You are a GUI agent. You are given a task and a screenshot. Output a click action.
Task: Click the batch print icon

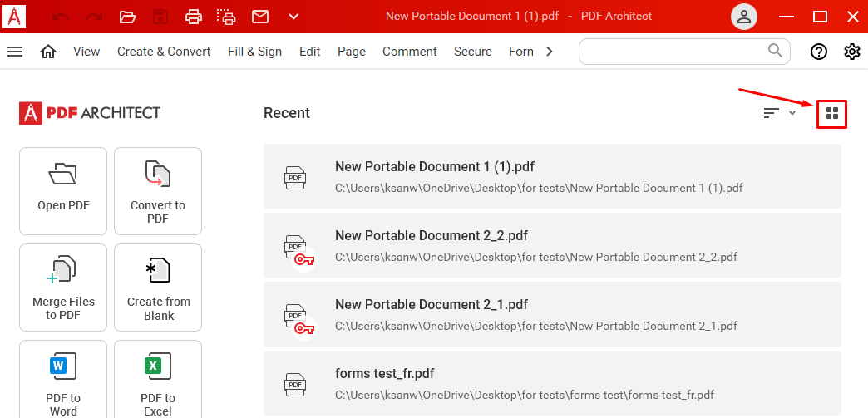(226, 17)
